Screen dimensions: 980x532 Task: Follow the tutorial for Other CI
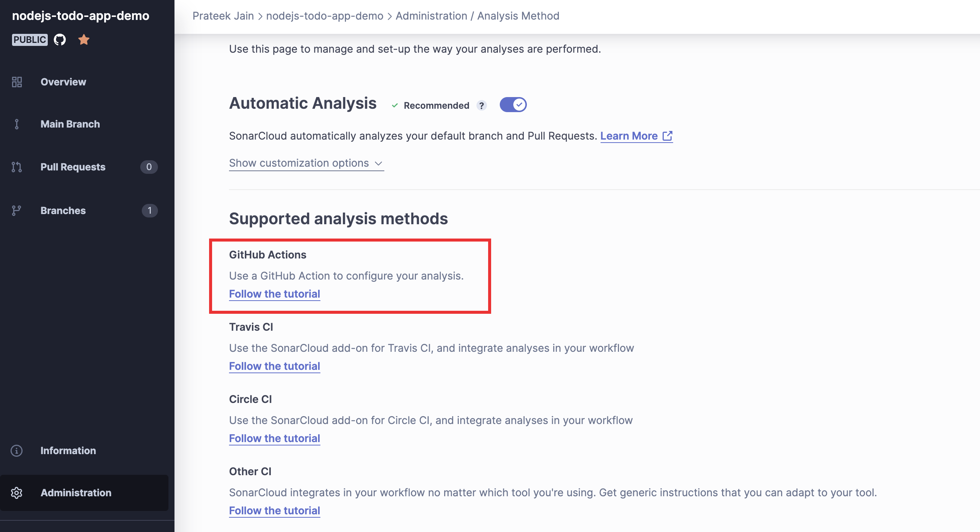[274, 511]
